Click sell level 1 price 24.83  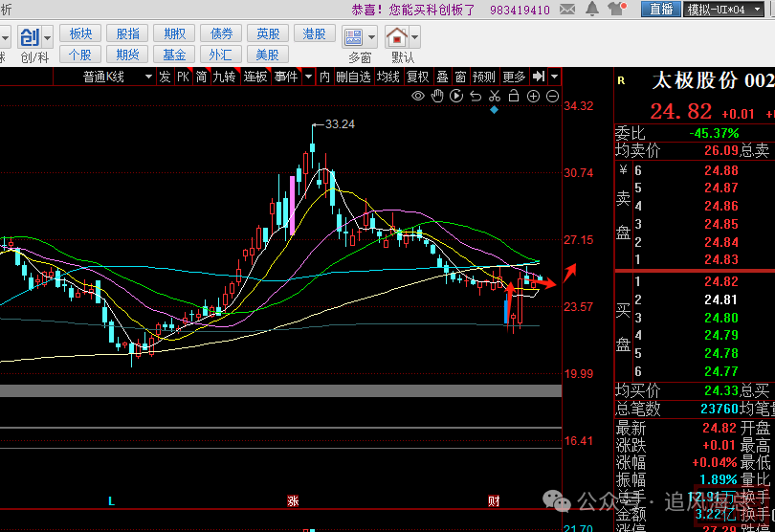click(721, 259)
